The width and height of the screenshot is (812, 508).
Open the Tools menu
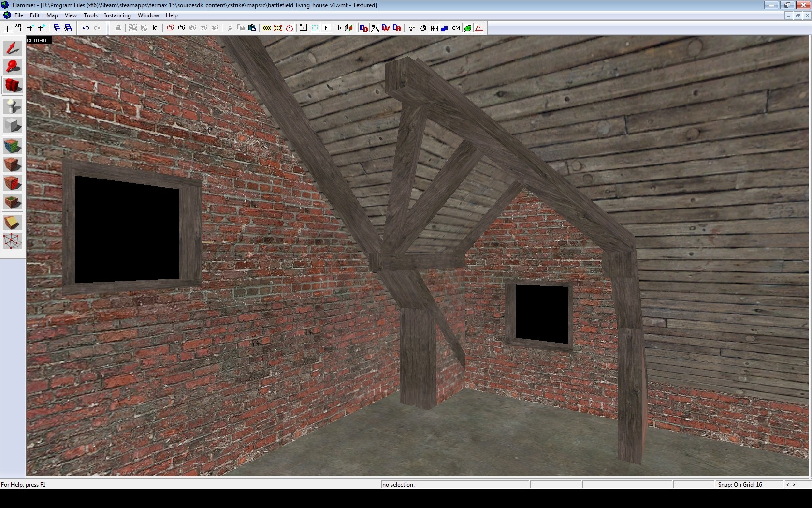(x=90, y=15)
